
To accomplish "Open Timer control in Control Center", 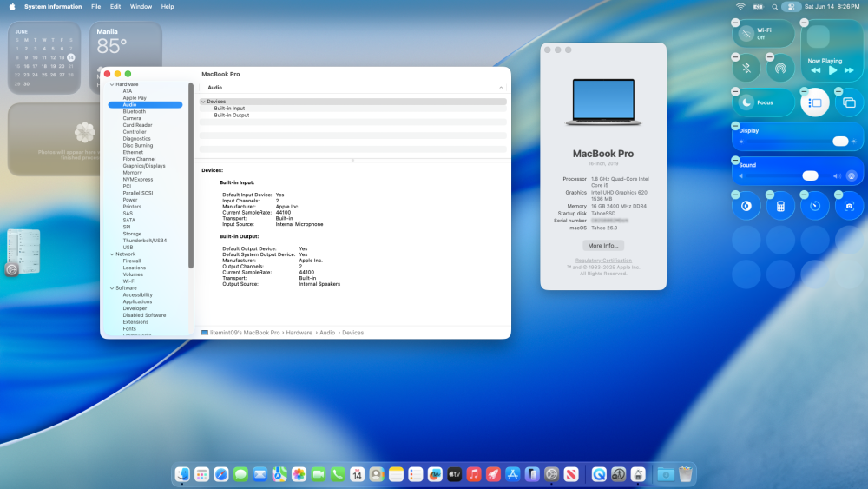I will click(x=815, y=206).
